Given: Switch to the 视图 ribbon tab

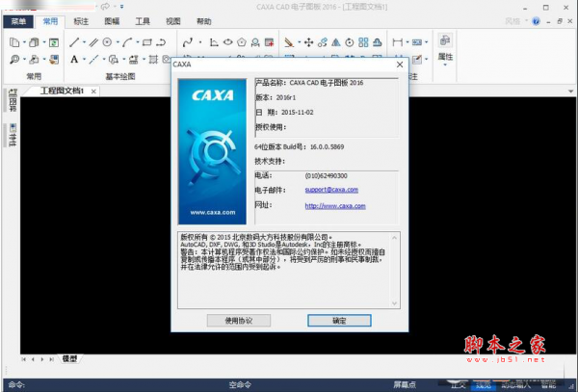Looking at the screenshot, I should 172,22.
